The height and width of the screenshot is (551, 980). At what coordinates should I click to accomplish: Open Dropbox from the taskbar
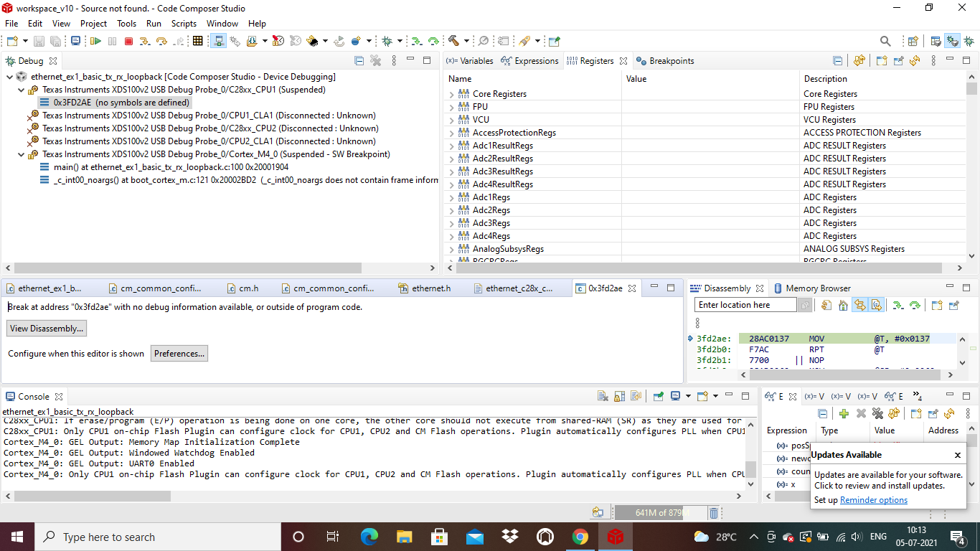click(510, 537)
